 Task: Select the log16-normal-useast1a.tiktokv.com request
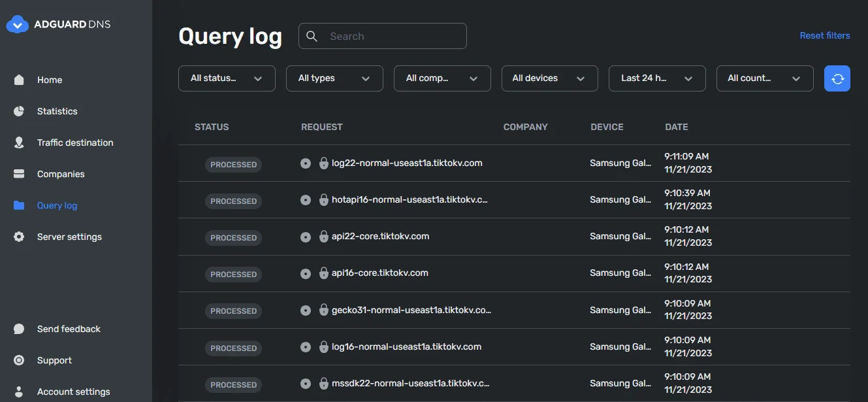406,346
